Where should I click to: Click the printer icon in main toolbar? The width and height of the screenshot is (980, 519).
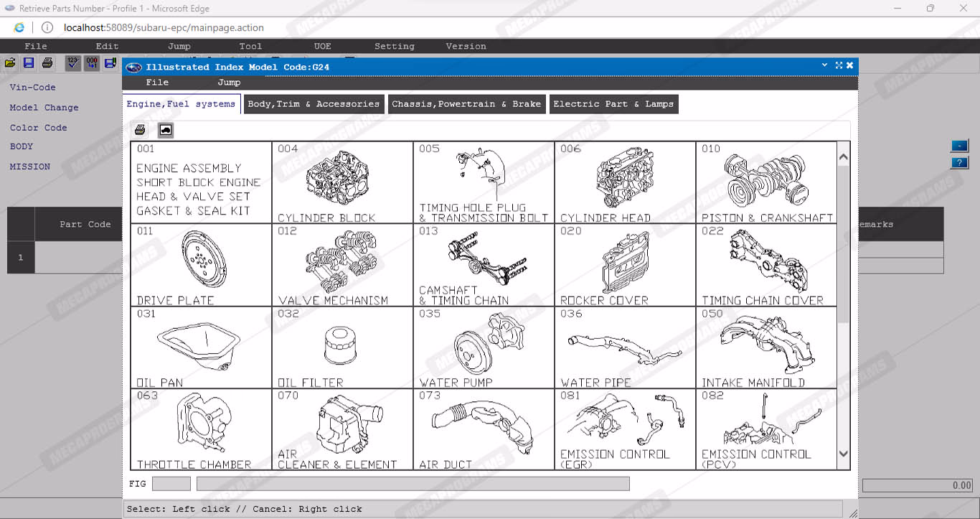coord(47,63)
